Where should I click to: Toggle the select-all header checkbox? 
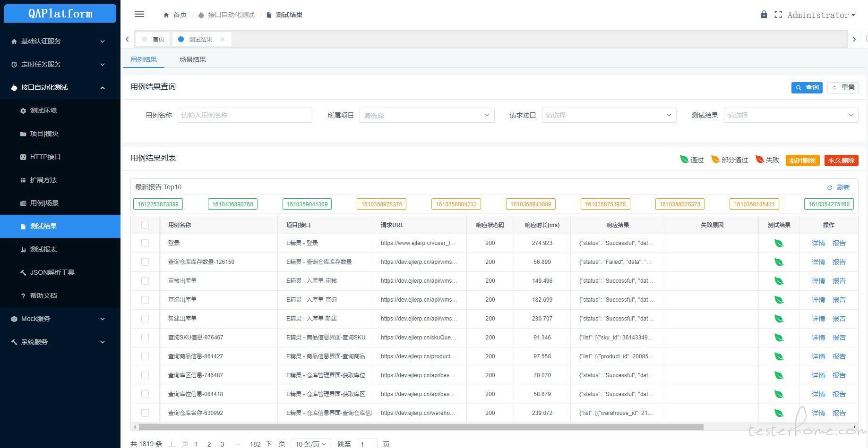point(145,225)
